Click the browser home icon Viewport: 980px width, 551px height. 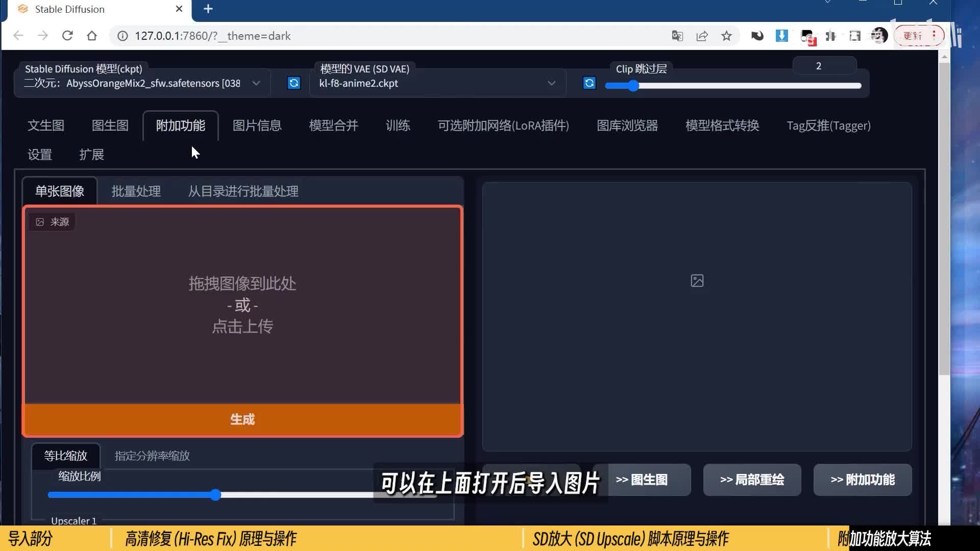click(92, 36)
